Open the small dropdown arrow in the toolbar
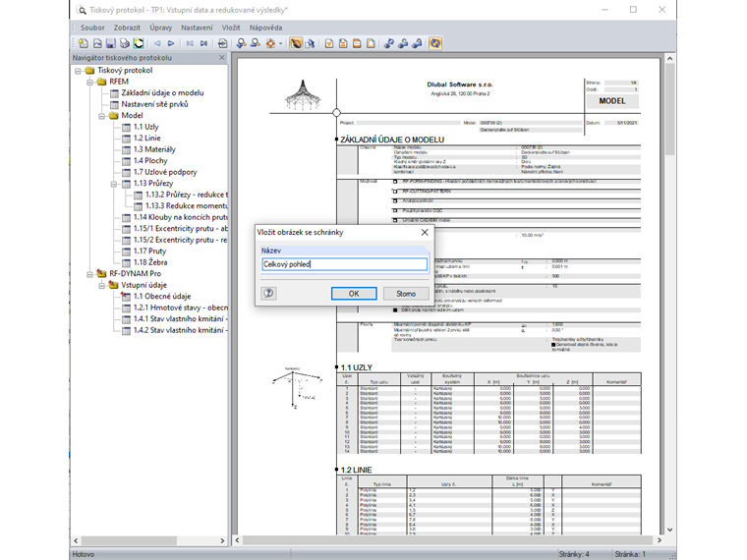The image size is (747, 560). click(x=281, y=44)
